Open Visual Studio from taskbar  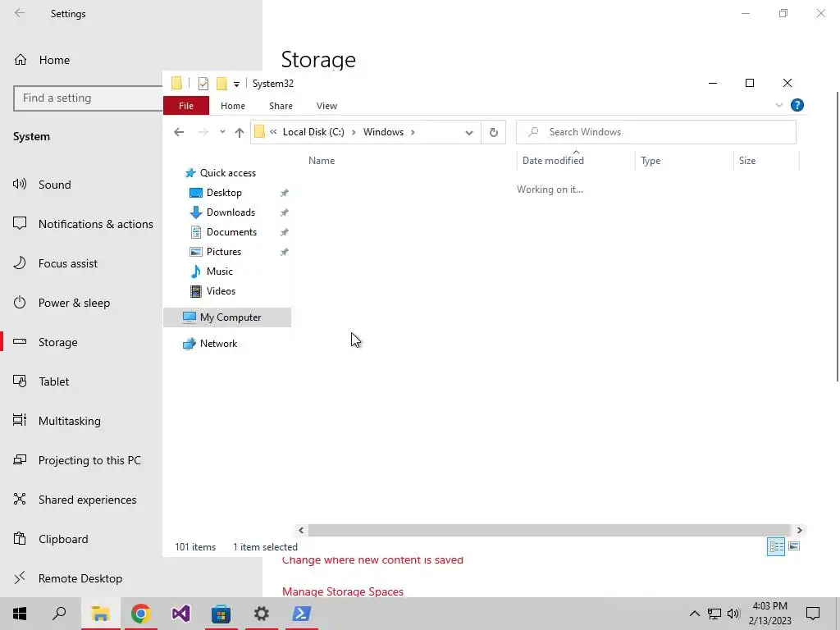tap(180, 614)
